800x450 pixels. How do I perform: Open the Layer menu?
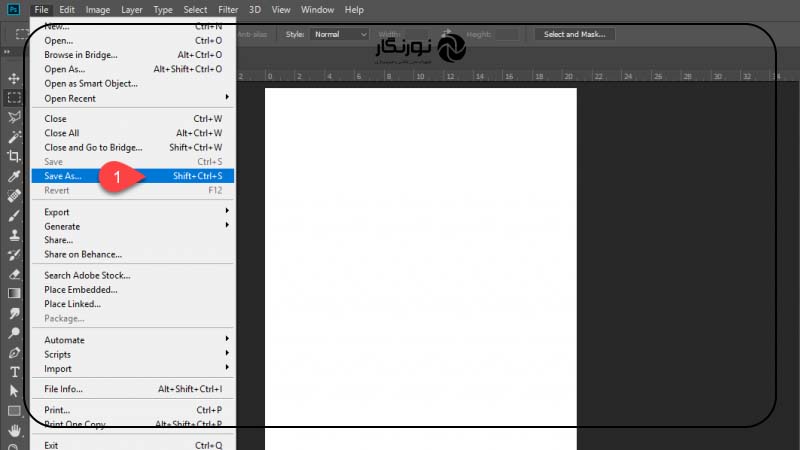132,10
